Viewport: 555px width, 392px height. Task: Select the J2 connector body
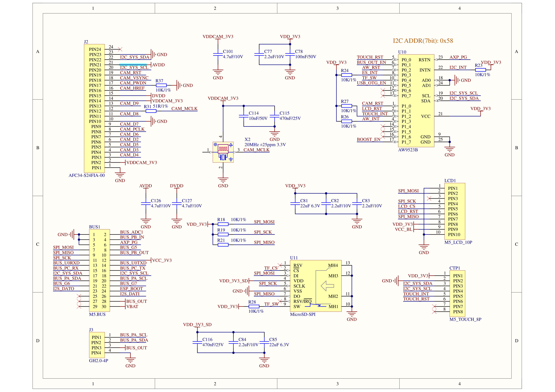[x=94, y=108]
